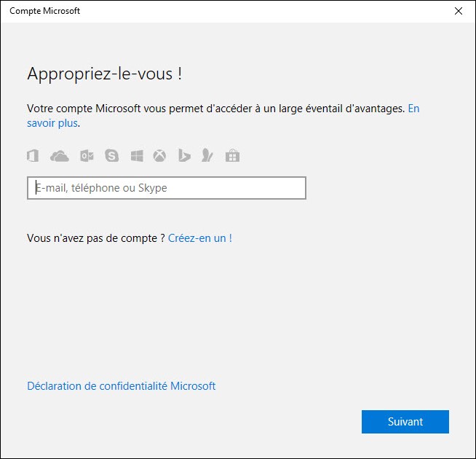Click the 'Vous n'avez pas de compte ?' text
The image size is (476, 459).
[95, 238]
